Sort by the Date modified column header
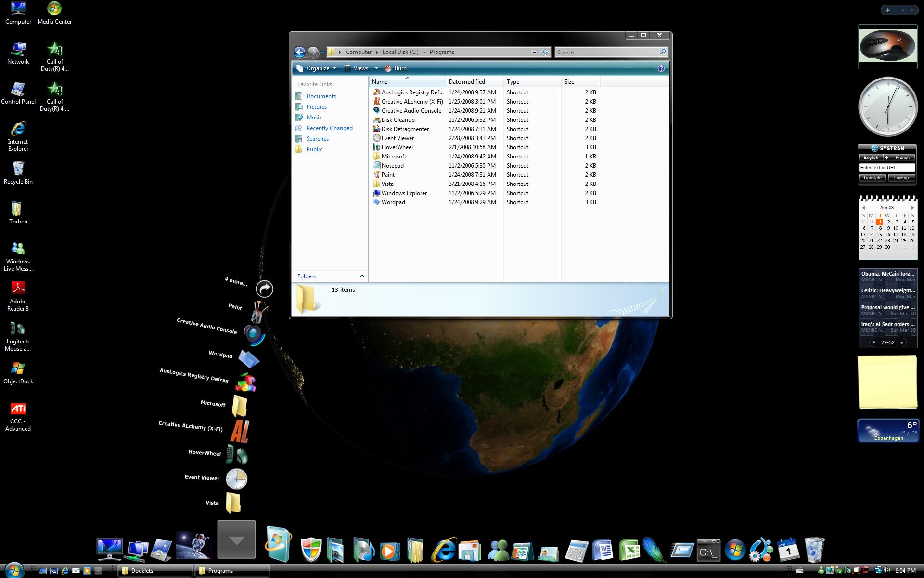 (475, 82)
